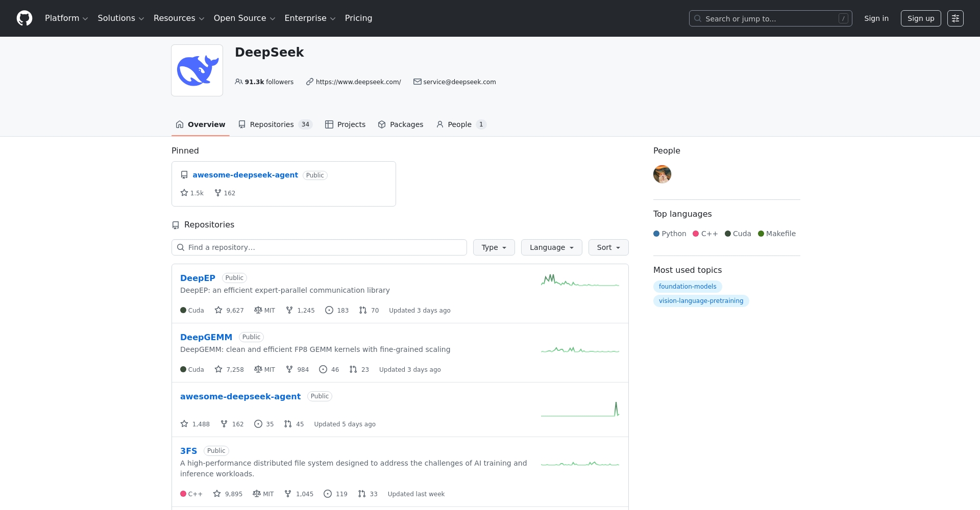Filter by Cuda in Top languages
980x510 pixels.
tap(738, 234)
